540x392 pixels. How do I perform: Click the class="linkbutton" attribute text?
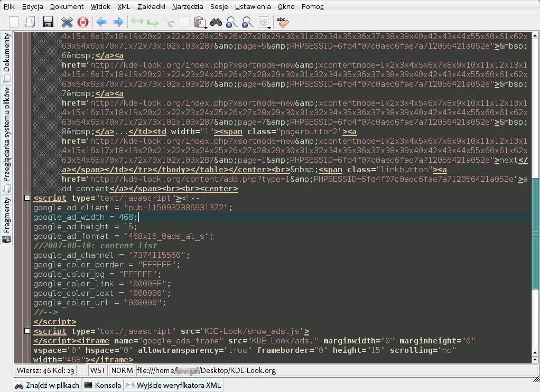click(389, 170)
